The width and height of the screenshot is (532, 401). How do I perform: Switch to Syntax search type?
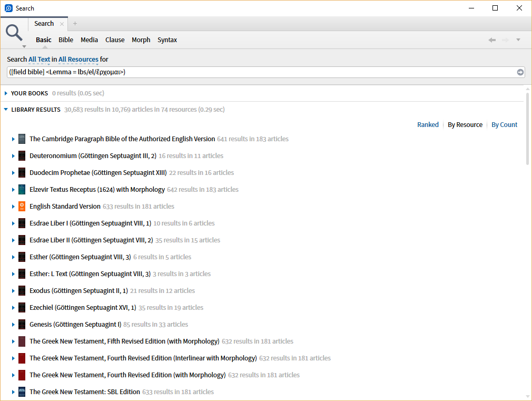pos(167,40)
